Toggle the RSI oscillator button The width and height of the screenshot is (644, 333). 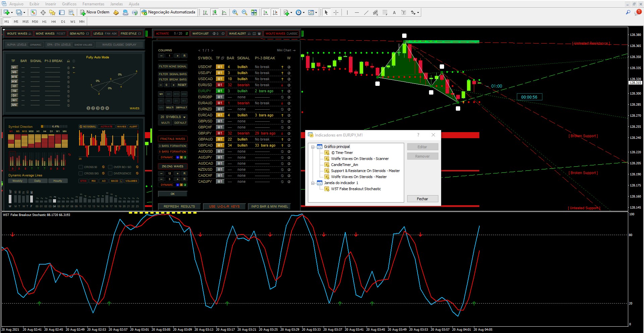coord(94,181)
